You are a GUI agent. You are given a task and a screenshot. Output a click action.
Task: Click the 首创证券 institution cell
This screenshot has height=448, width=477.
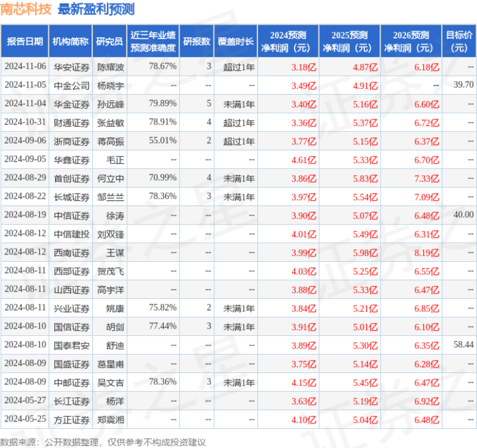coord(72,178)
